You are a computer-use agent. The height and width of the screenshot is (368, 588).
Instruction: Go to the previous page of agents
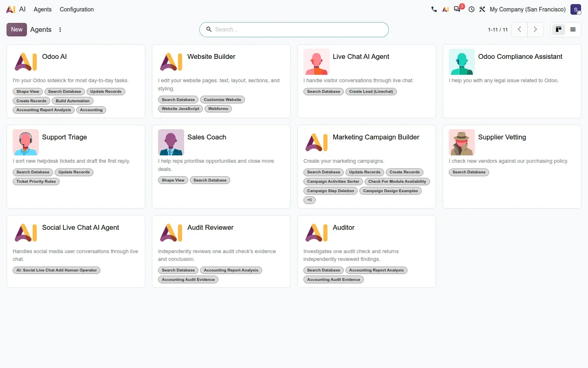click(519, 29)
